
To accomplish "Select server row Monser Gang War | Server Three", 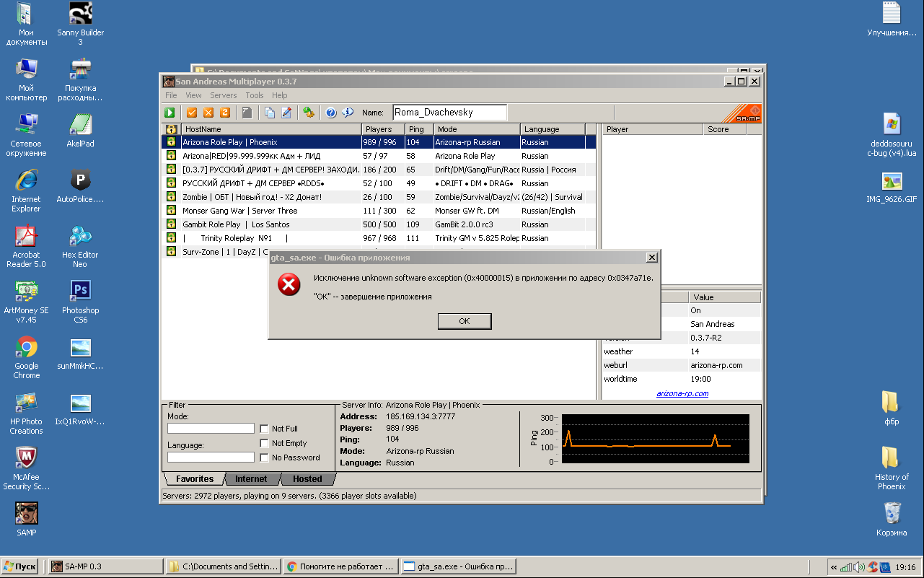I will [379, 211].
